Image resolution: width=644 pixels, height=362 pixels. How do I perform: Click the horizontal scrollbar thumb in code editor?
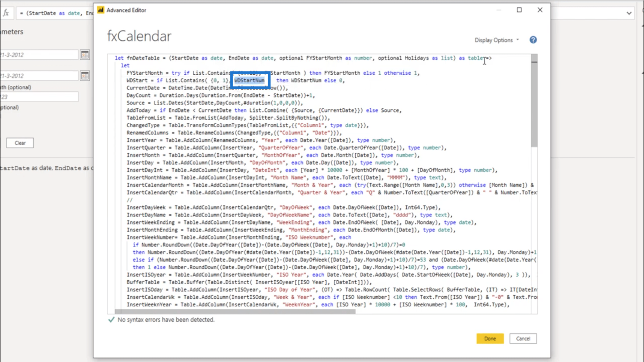point(235,311)
